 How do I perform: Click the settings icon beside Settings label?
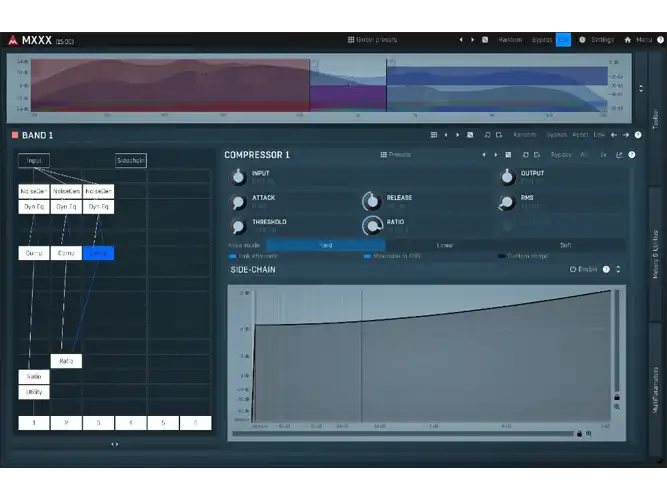[x=582, y=40]
